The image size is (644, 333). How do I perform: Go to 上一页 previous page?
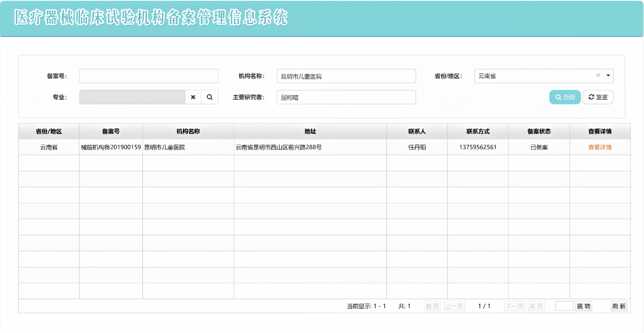click(454, 306)
